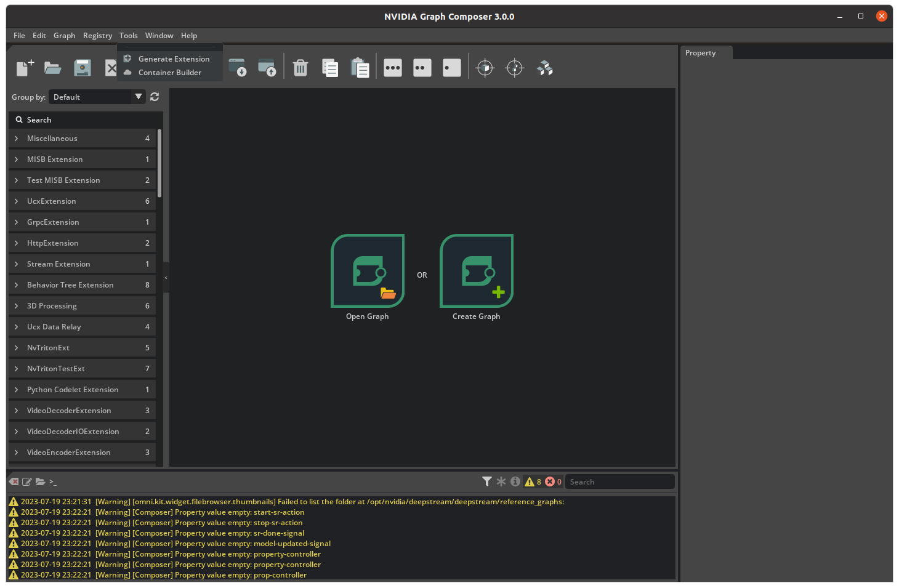
Task: Switch to the Property tab
Action: [x=706, y=53]
